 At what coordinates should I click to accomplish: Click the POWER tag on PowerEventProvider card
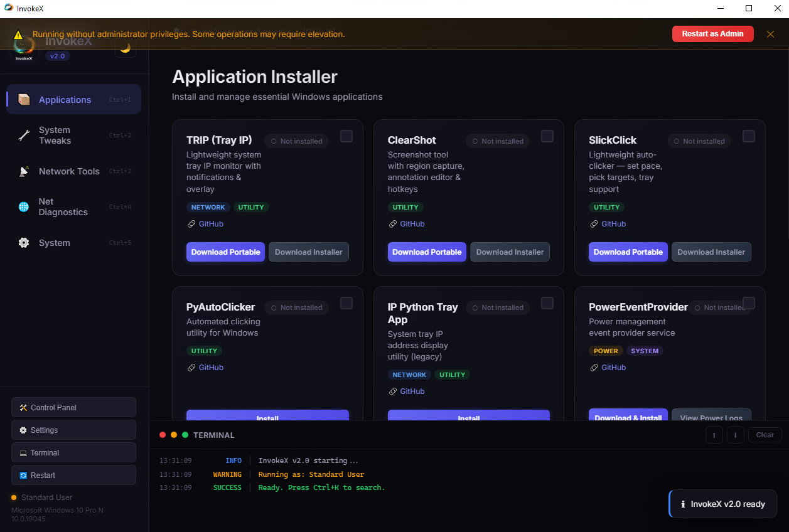(606, 351)
